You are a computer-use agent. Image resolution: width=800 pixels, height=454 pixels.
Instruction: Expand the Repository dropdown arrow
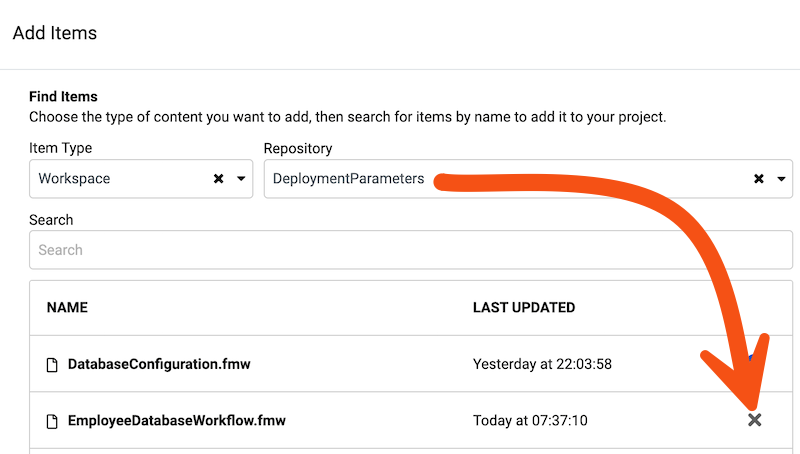pos(781,179)
